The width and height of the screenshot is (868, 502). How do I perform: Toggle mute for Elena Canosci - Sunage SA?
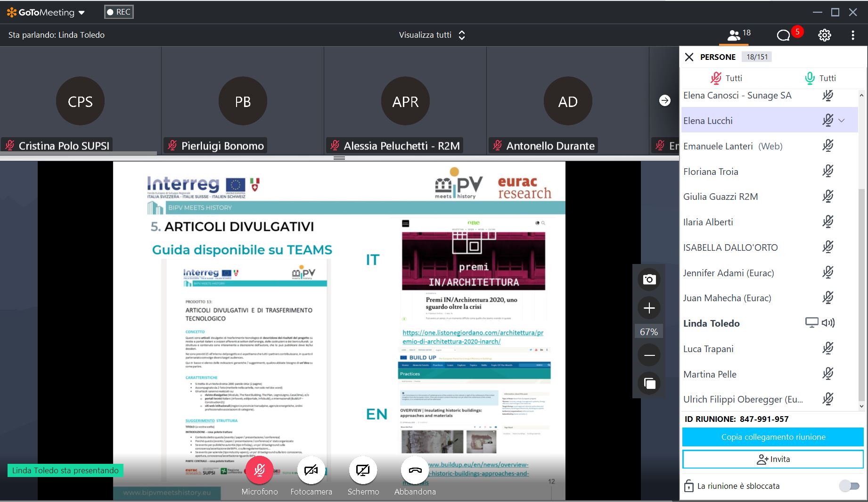click(828, 95)
